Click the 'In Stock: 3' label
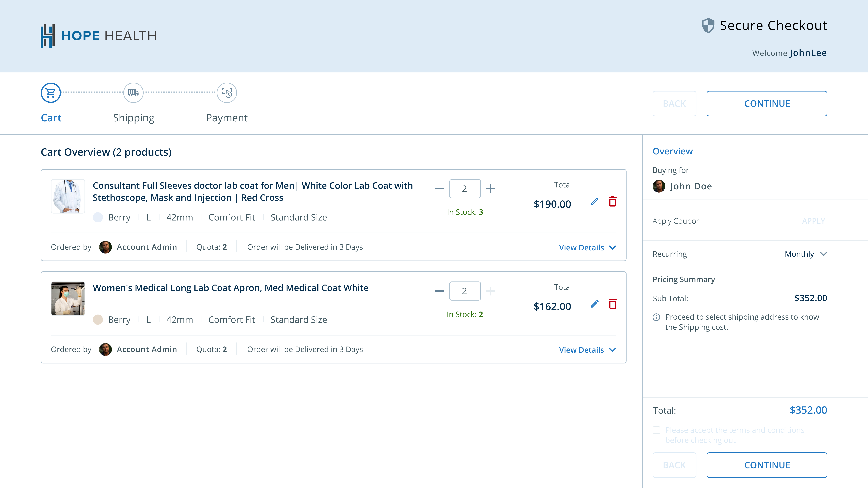Viewport: 868px width, 488px height. click(465, 212)
